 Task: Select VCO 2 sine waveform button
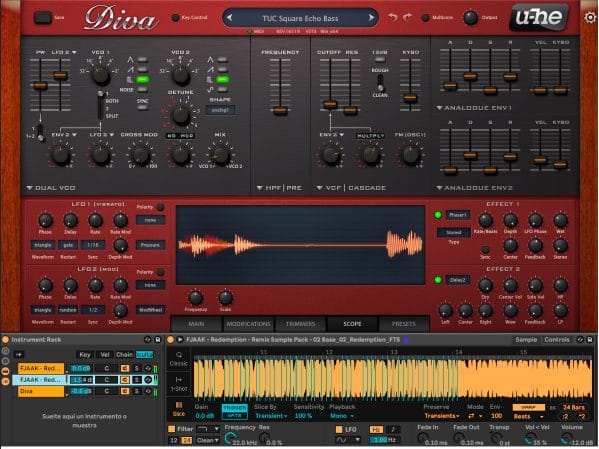click(222, 89)
